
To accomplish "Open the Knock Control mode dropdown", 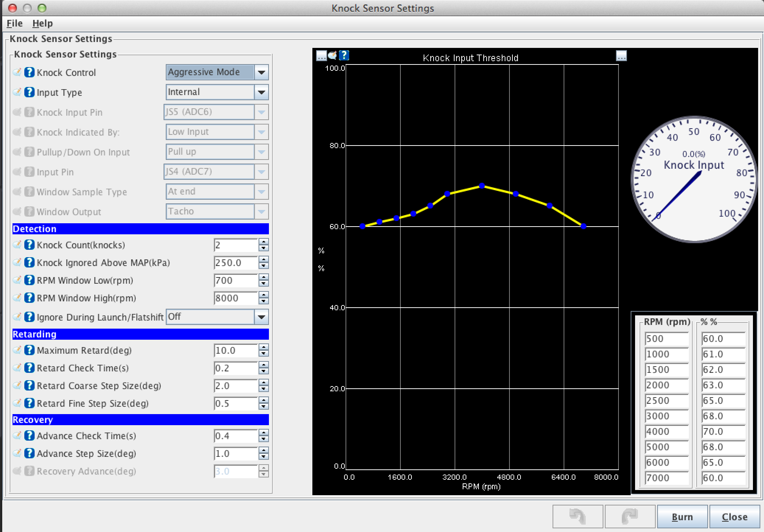I will coord(261,72).
